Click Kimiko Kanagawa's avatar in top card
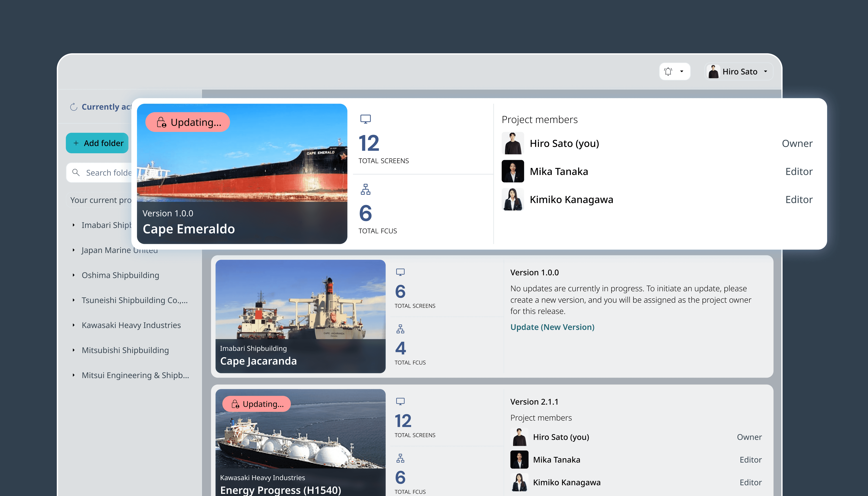This screenshot has width=868, height=496. click(513, 200)
